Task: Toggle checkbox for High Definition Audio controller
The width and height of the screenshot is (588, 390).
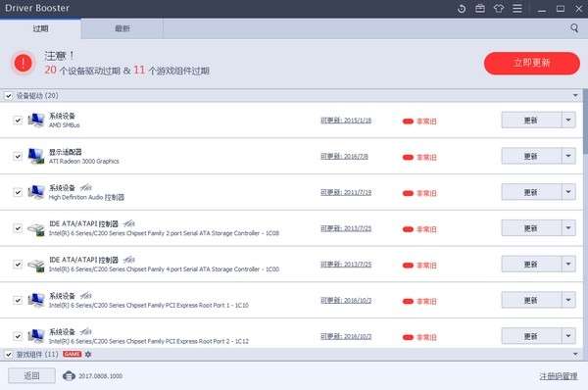Action: coord(18,192)
